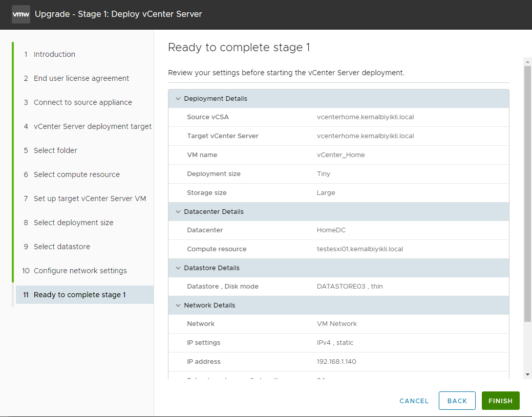Click the vertical scrollbar thumb
The height and width of the screenshot is (417, 532).
tap(527, 194)
